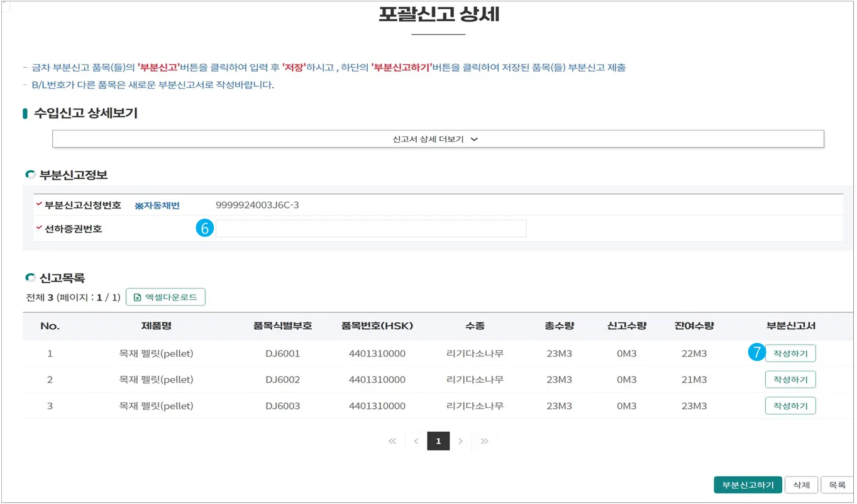Click the 부분신고정보 section bullet icon

pyautogui.click(x=30, y=175)
